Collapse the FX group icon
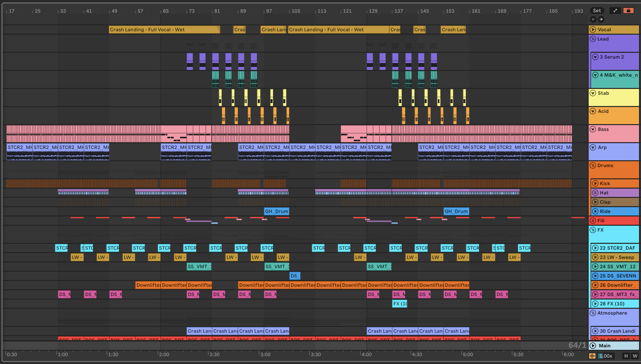Image resolution: width=641 pixels, height=364 pixels. (593, 230)
